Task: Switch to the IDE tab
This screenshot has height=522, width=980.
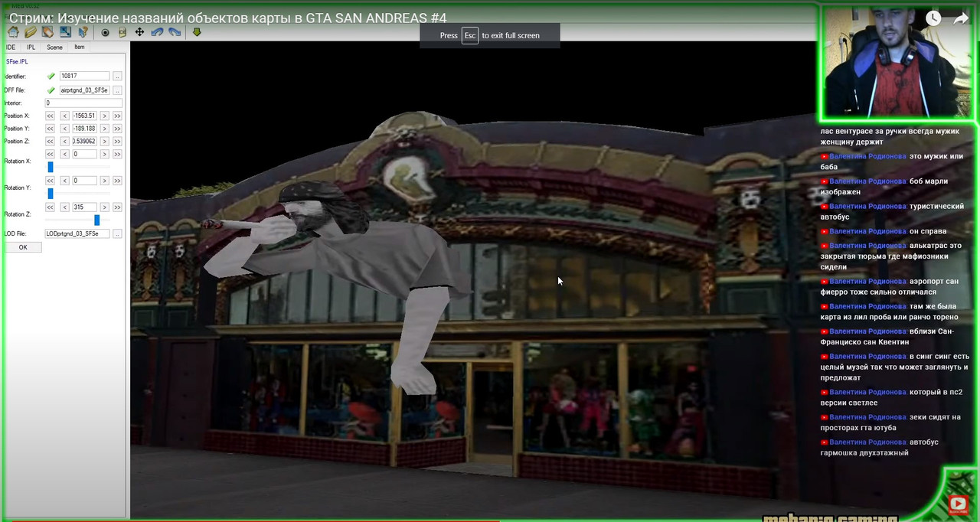Action: (11, 47)
